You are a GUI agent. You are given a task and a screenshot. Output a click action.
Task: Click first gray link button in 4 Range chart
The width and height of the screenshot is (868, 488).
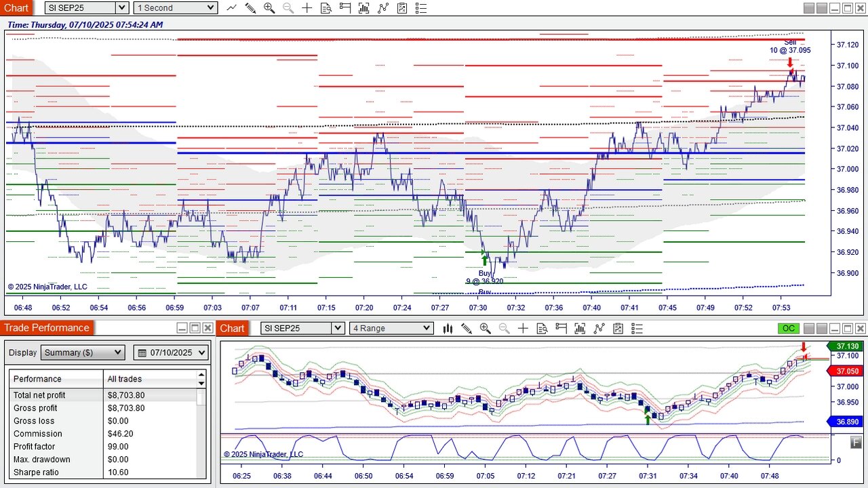pos(809,328)
